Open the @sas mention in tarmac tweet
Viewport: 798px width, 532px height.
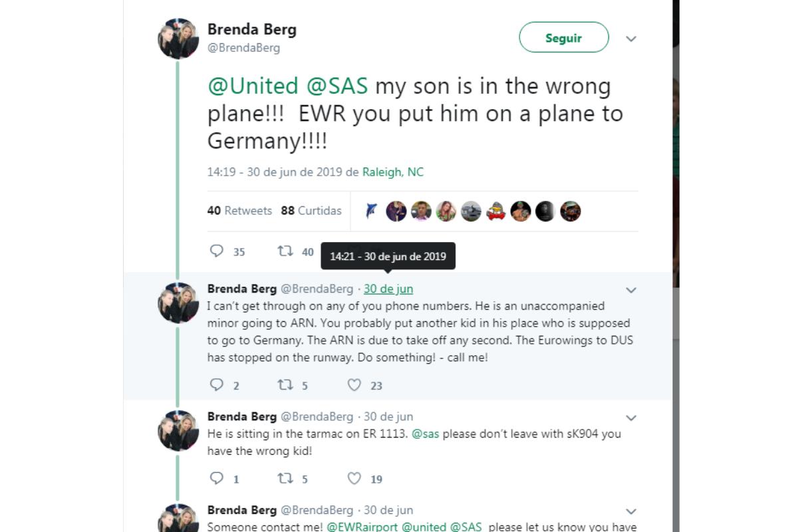point(424,434)
